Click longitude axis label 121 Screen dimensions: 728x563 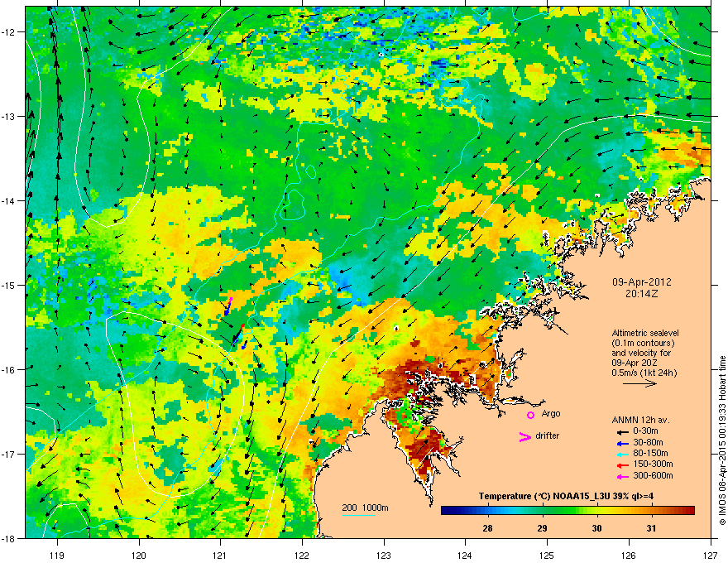(x=220, y=555)
